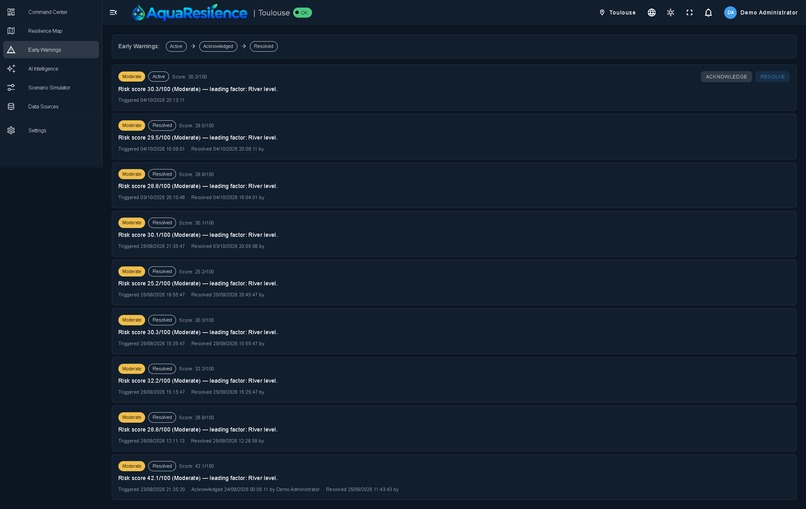The height and width of the screenshot is (509, 806).
Task: Click 'Triggered 04/10/2026 20:13:11' timestamp
Action: pos(151,100)
